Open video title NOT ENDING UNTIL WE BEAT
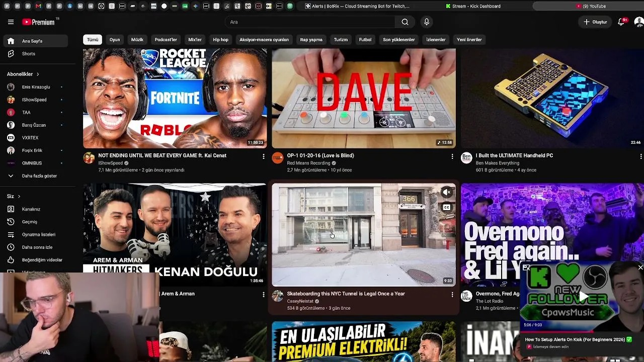644x362 pixels. pyautogui.click(x=162, y=156)
